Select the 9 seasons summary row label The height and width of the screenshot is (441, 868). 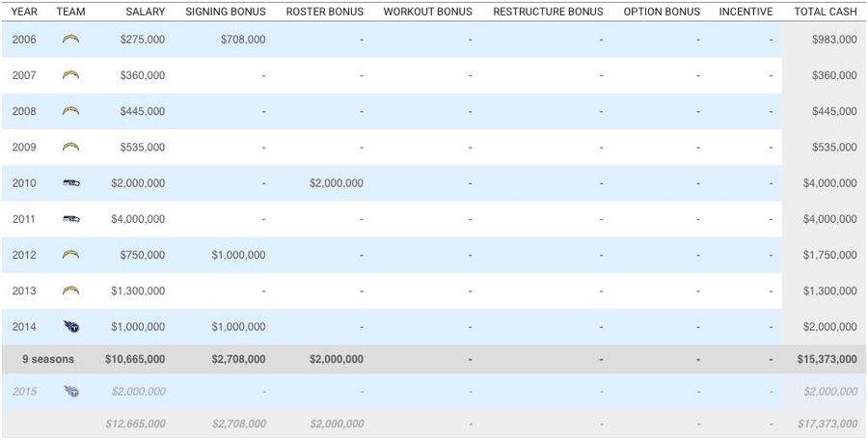point(48,359)
